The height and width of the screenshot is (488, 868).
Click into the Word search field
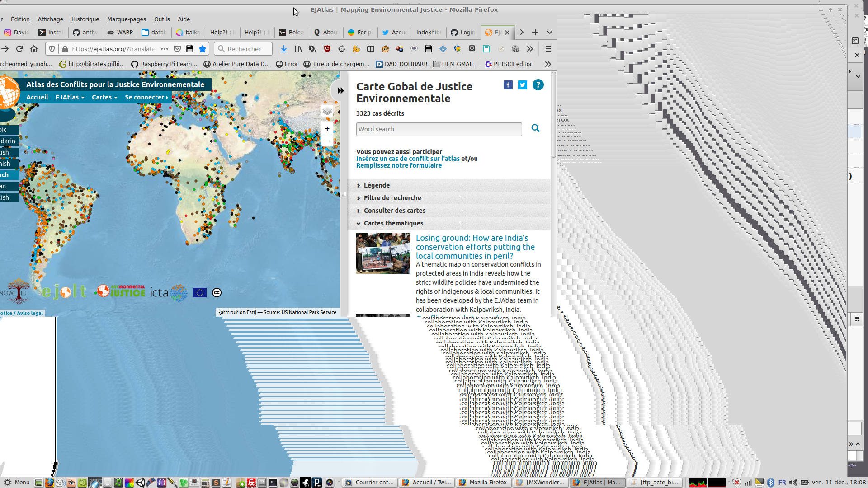tap(439, 129)
